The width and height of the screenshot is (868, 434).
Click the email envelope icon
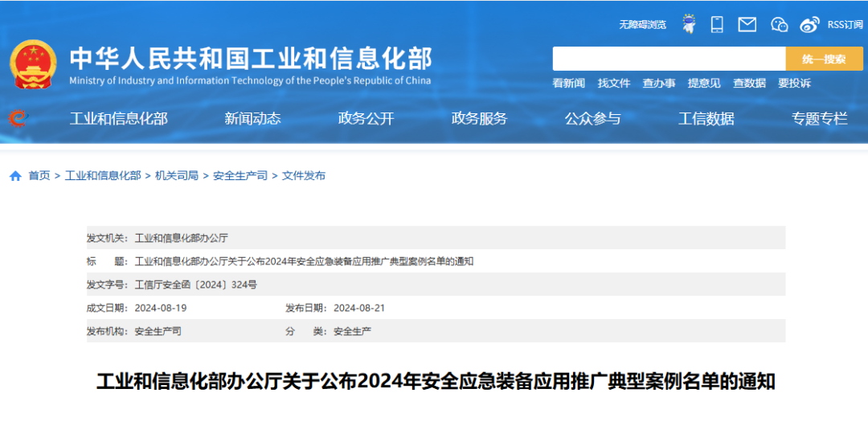[x=747, y=24]
